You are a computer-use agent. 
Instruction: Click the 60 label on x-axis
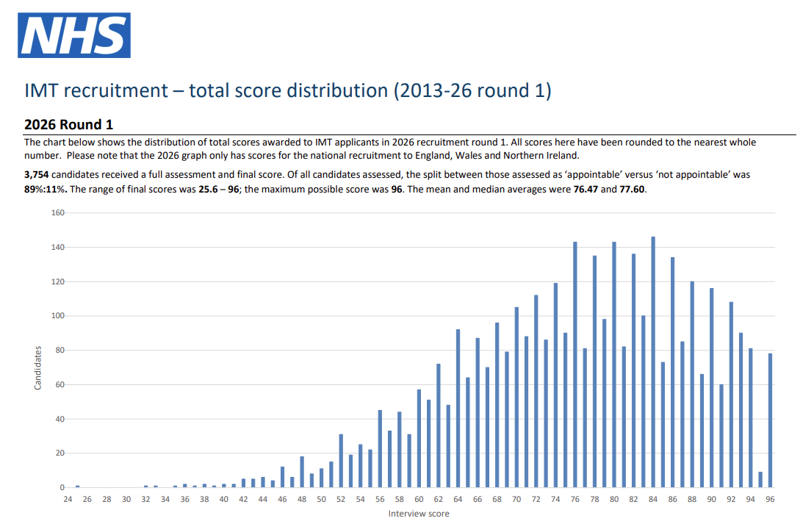(x=419, y=499)
